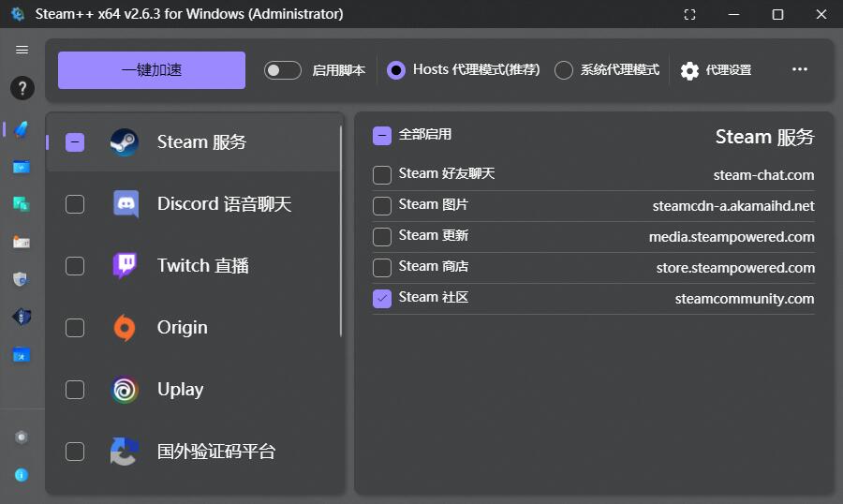Open the hamburger menu in sidebar
Image resolution: width=843 pixels, height=504 pixels.
tap(22, 50)
